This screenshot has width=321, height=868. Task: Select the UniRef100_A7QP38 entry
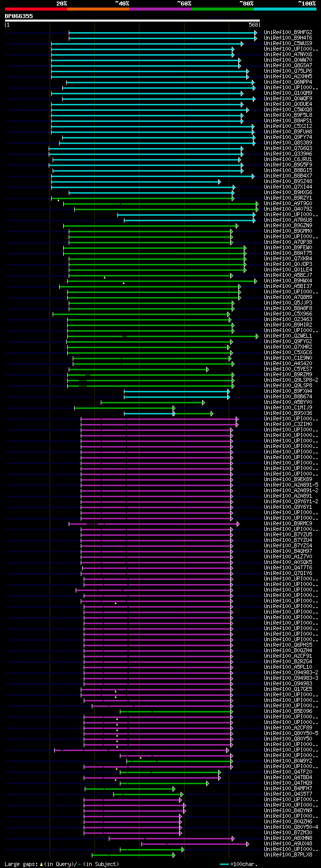[x=288, y=242]
